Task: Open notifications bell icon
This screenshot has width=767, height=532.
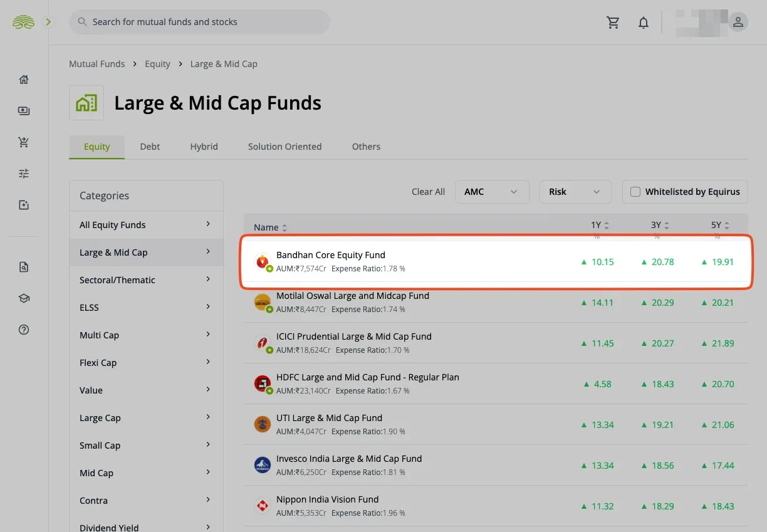Action: click(644, 23)
